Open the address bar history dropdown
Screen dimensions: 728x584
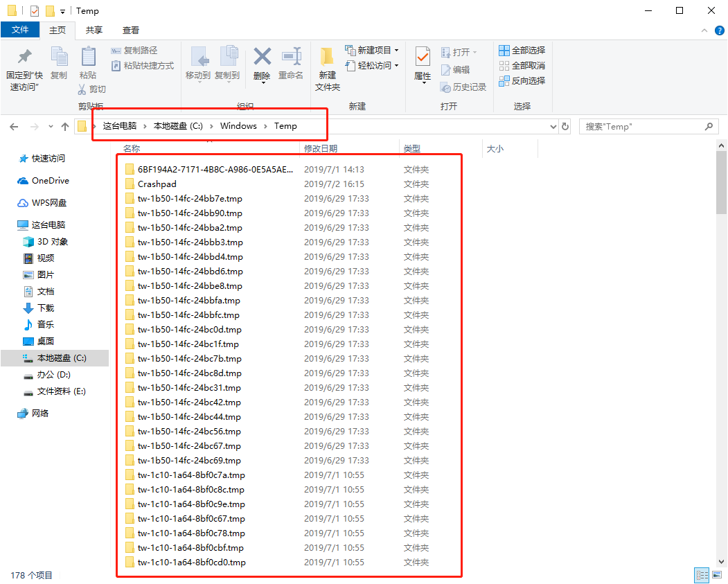pos(553,127)
